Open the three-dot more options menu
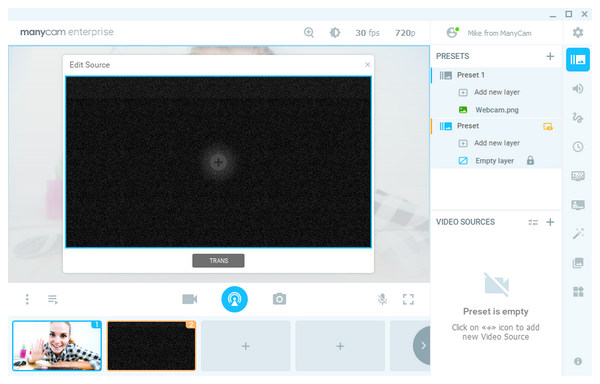 pyautogui.click(x=27, y=299)
